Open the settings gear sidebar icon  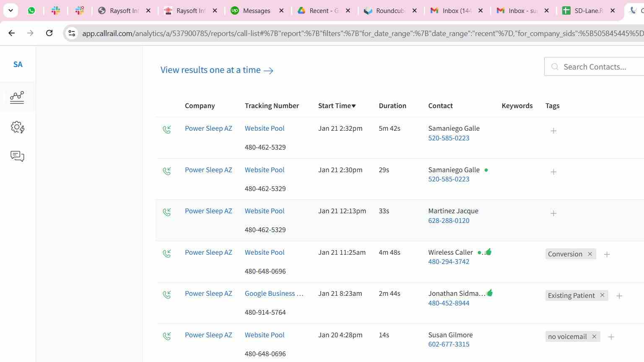click(18, 127)
